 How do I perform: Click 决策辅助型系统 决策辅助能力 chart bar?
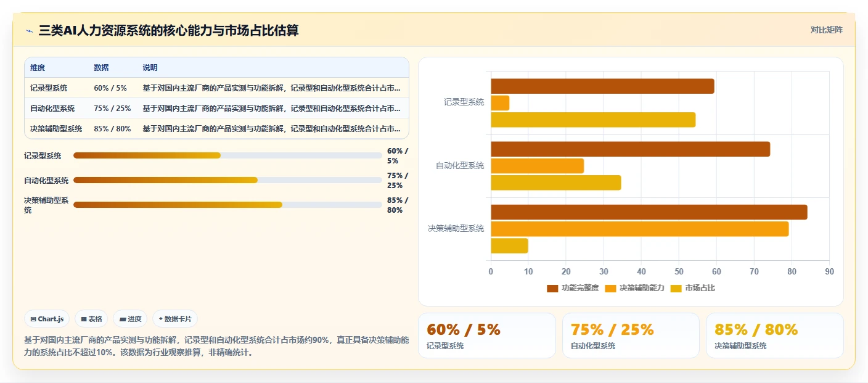639,229
